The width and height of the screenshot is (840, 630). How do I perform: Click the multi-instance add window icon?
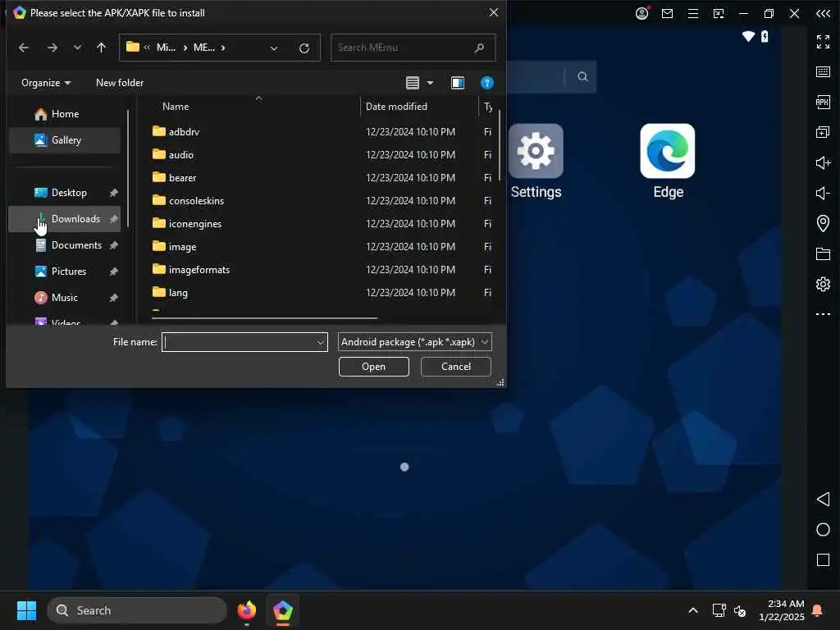[x=823, y=132]
